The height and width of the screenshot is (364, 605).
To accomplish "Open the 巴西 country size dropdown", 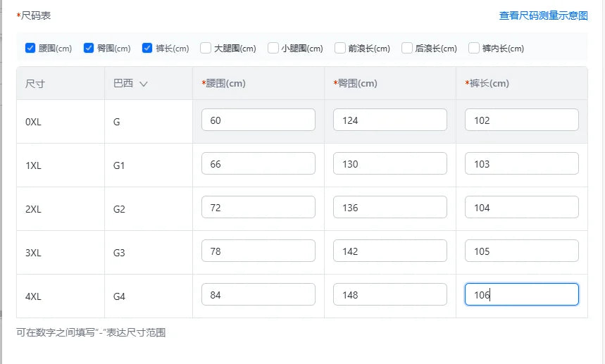I will [130, 83].
